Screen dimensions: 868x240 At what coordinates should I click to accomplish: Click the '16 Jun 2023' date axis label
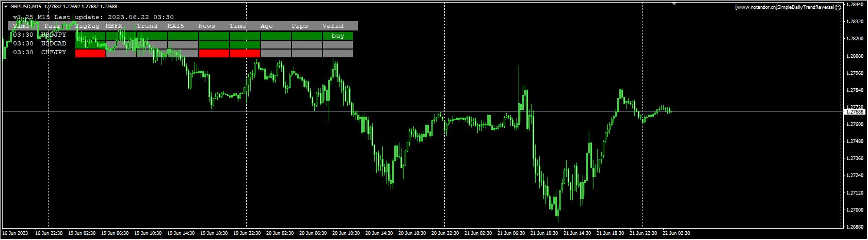[x=15, y=233]
